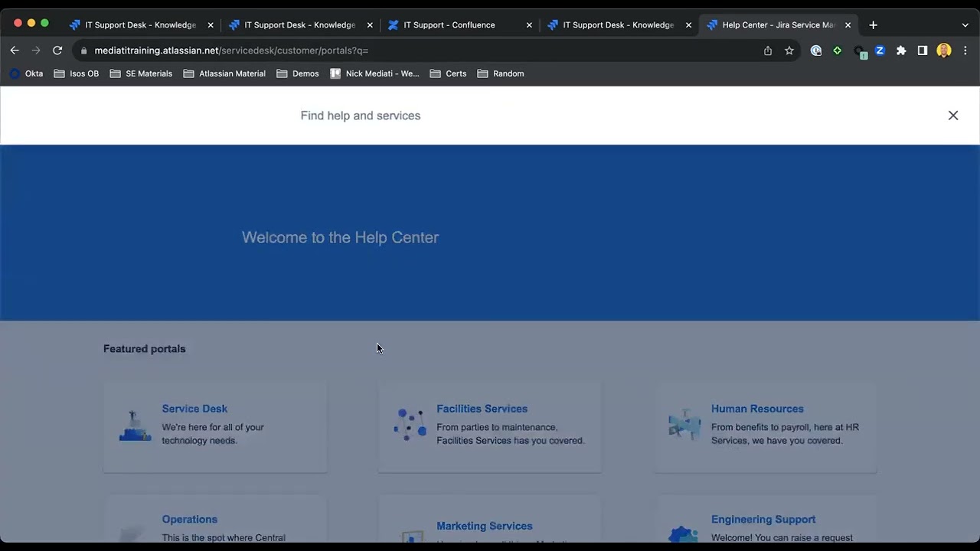This screenshot has width=980, height=551.
Task: Open the Demos bookmarks folder
Action: click(x=298, y=73)
